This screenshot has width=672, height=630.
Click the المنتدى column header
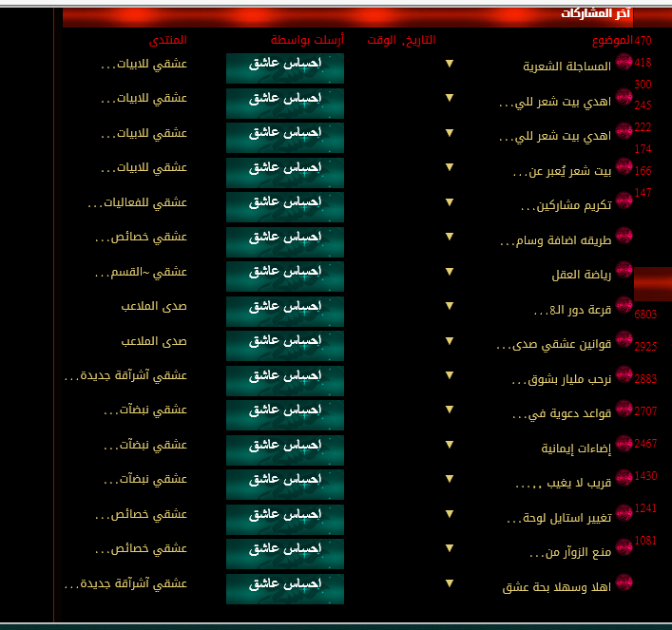click(x=168, y=40)
